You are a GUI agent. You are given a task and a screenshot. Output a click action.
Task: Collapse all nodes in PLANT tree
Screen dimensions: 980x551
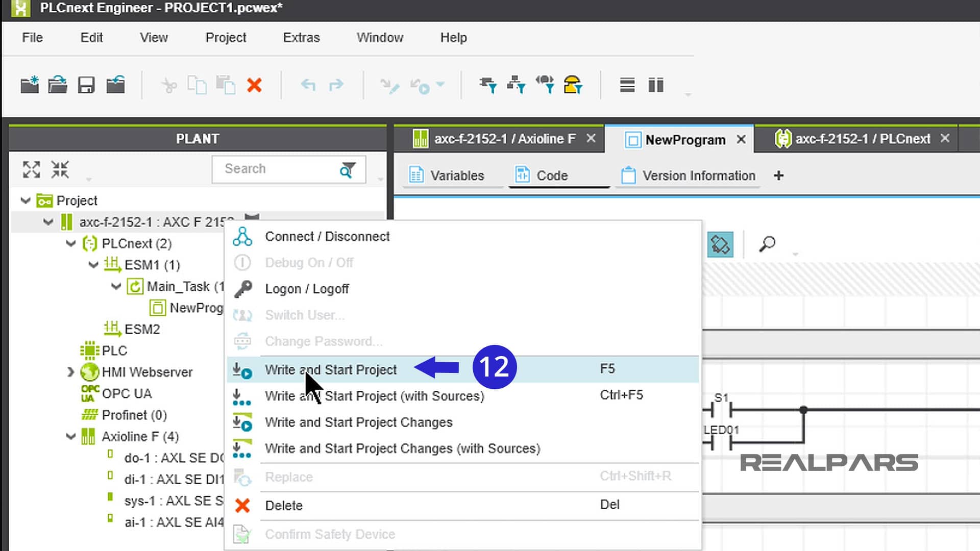60,169
